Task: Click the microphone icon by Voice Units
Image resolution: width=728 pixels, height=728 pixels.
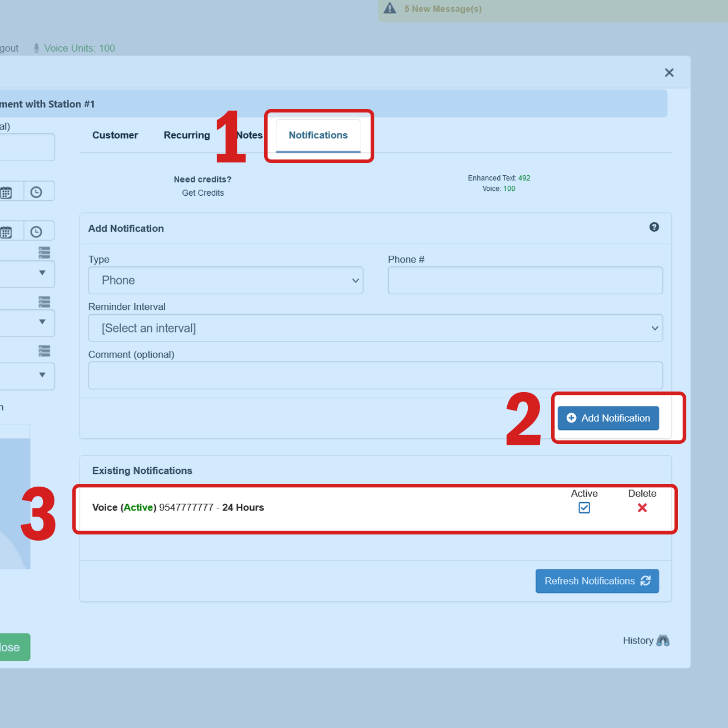Action: 36,48
